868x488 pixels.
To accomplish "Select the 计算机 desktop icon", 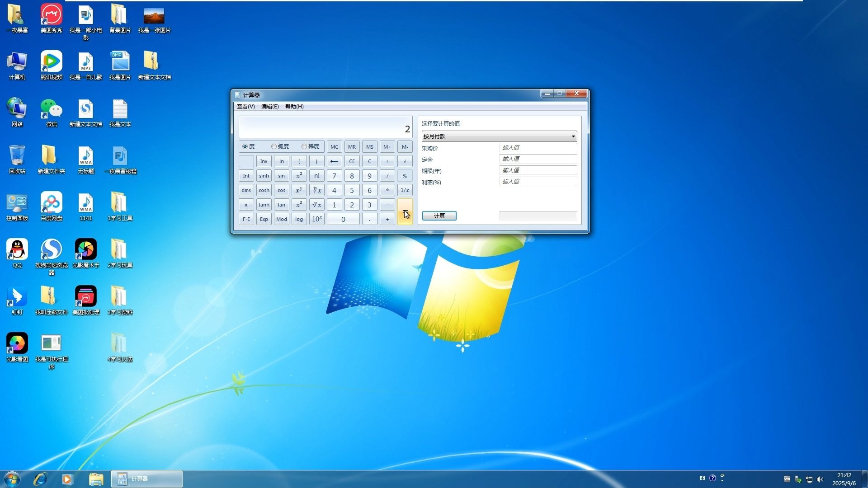I will [17, 66].
